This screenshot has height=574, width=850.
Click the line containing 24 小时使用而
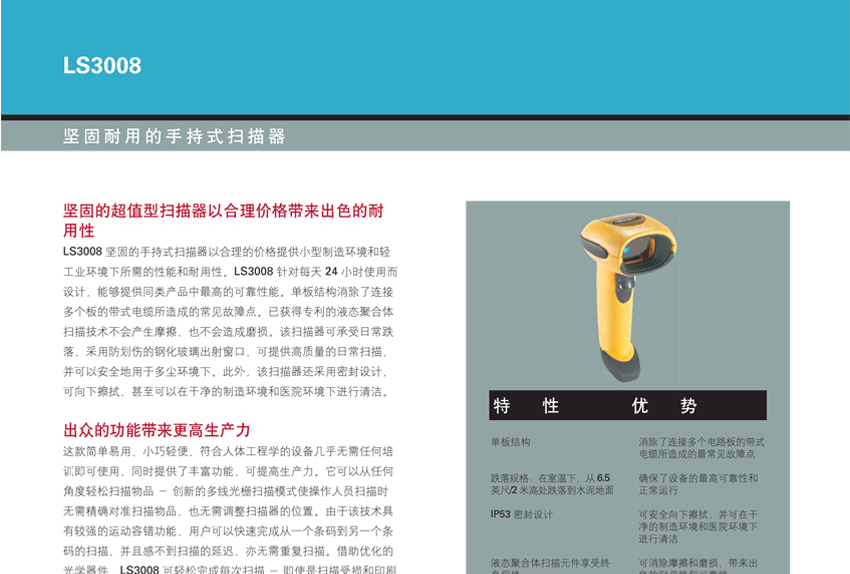coord(230,272)
